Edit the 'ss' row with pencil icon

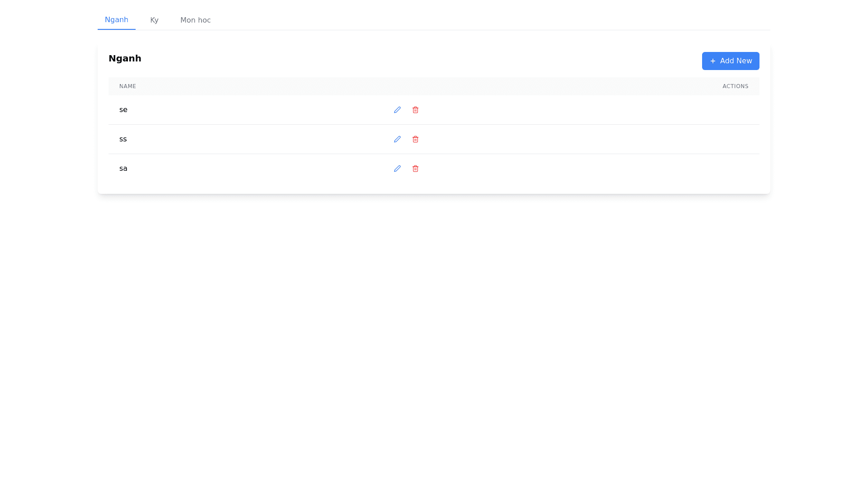point(397,139)
